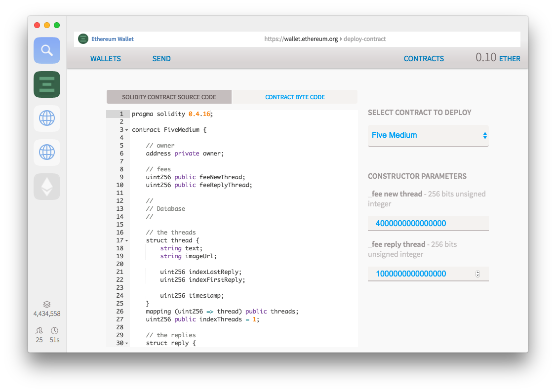Open the Send page
The image size is (556, 392).
161,59
